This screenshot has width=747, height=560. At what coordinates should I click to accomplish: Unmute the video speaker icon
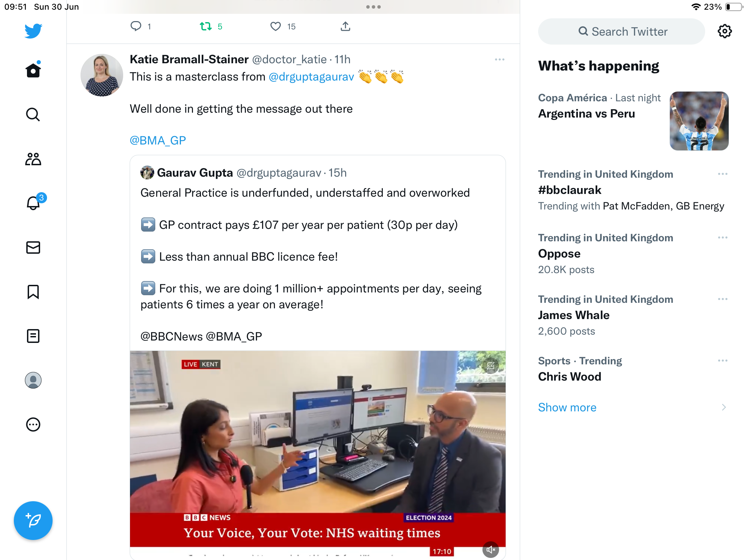490,549
